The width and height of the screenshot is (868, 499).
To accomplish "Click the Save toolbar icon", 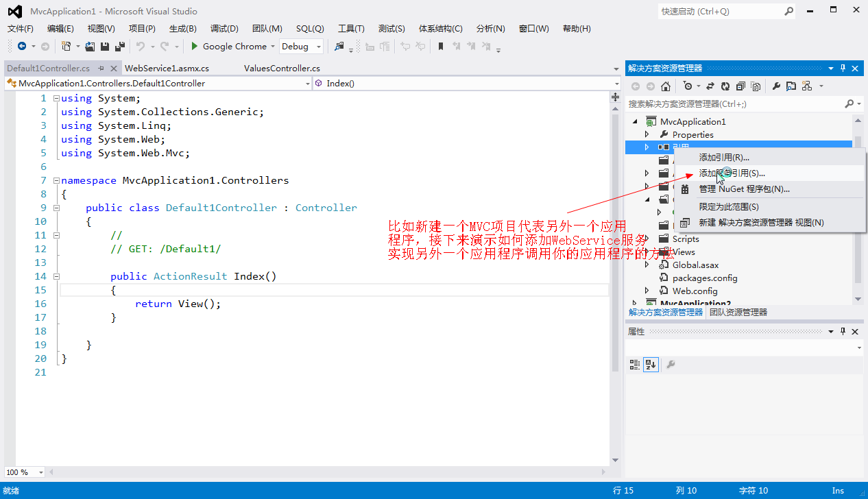I will [x=105, y=47].
